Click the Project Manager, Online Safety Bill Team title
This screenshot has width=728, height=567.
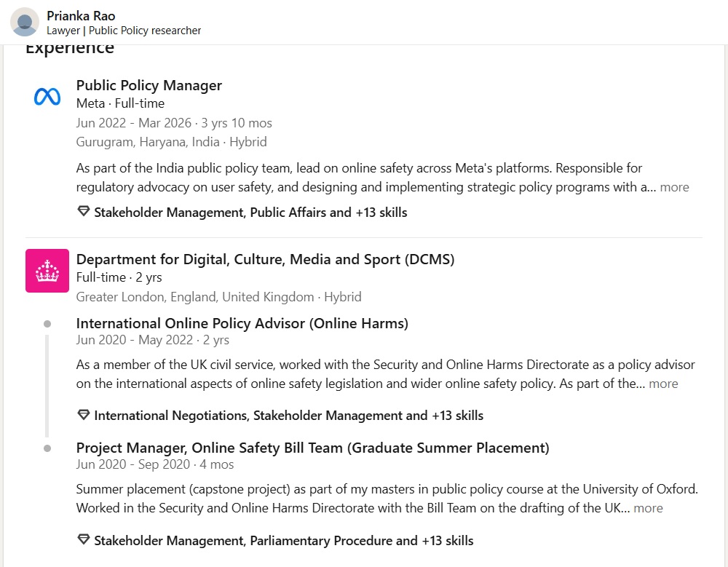tap(312, 448)
